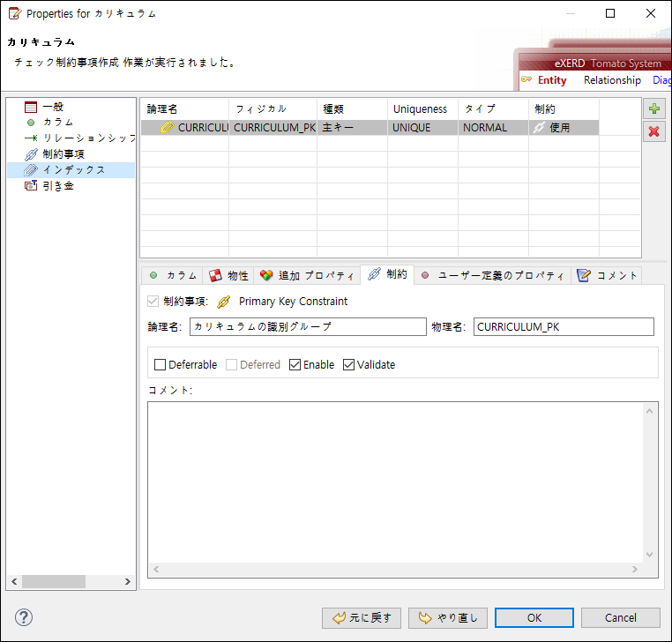Click right arrow of tree horizontal scrollbar
The width and height of the screenshot is (672, 642).
pyautogui.click(x=128, y=581)
